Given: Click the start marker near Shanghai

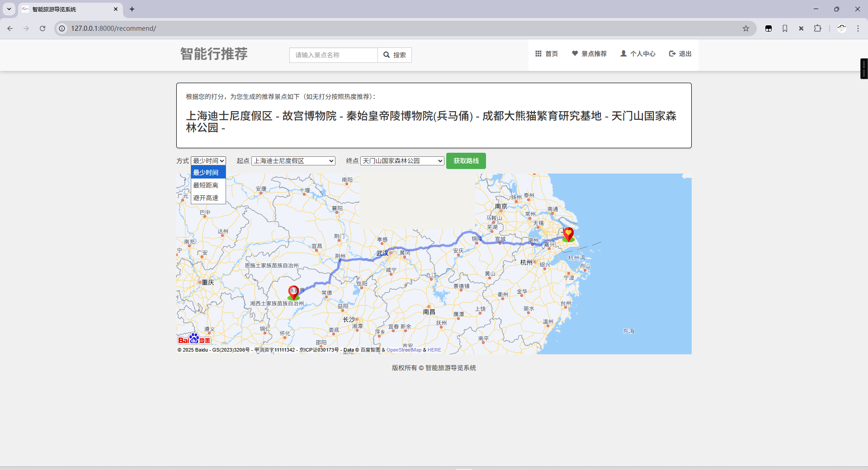Looking at the screenshot, I should coord(568,234).
